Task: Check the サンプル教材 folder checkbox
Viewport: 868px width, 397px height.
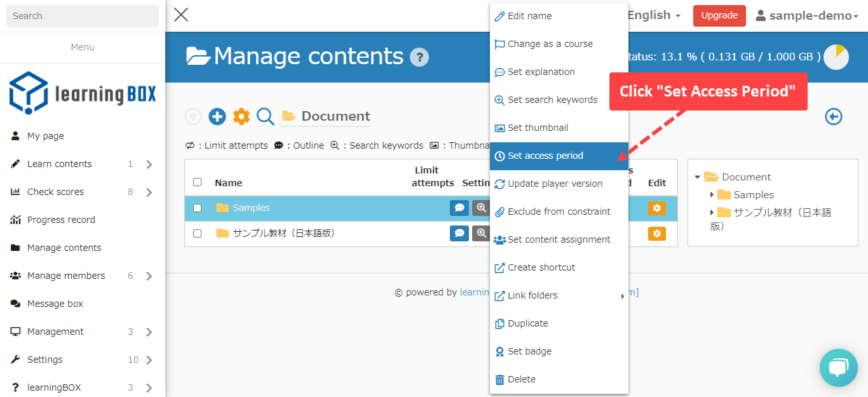Action: click(x=197, y=233)
